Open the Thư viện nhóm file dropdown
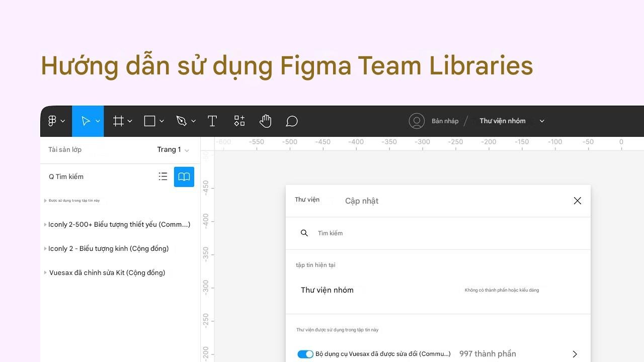This screenshot has height=362, width=644. point(542,121)
